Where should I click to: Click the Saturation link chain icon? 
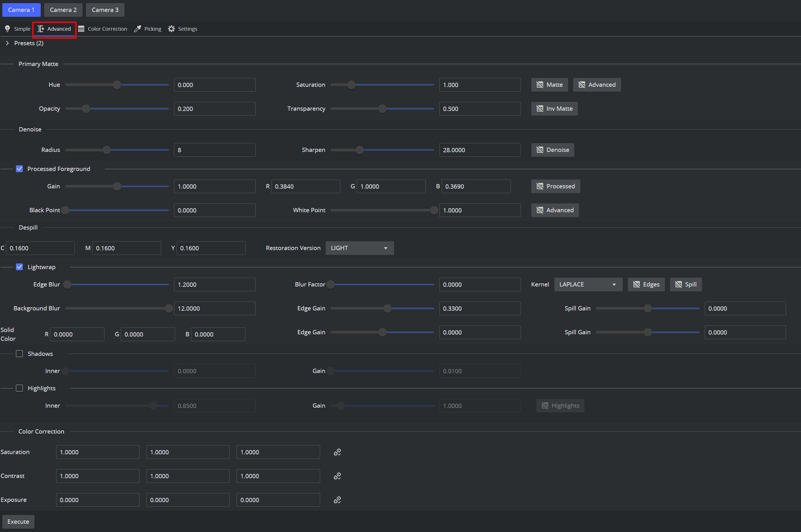click(x=337, y=452)
